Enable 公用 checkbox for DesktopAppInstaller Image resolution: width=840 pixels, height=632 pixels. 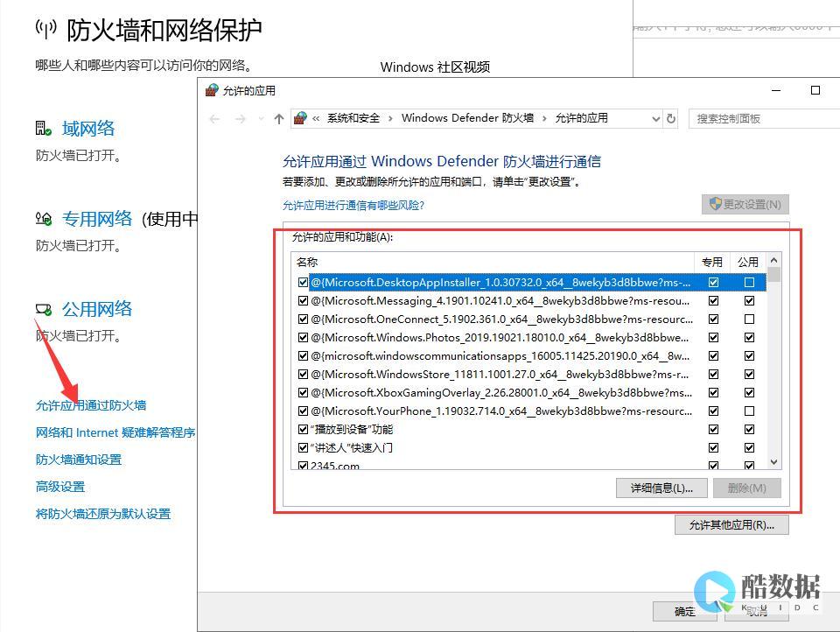(x=750, y=283)
